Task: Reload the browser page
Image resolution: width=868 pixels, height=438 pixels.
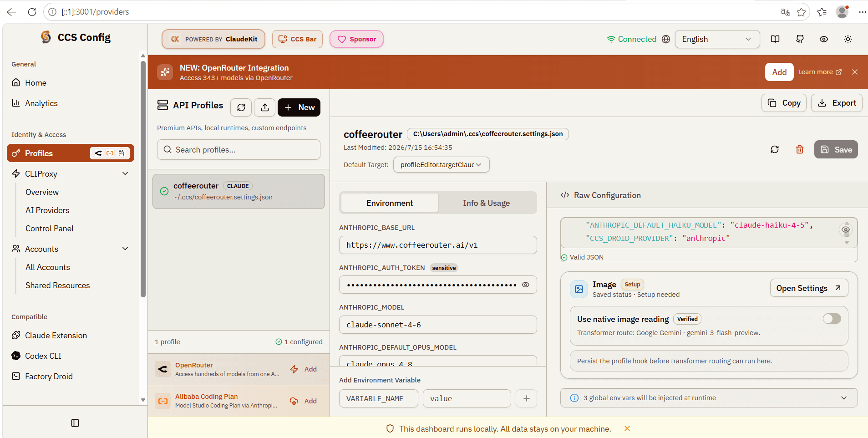Action: pos(32,12)
